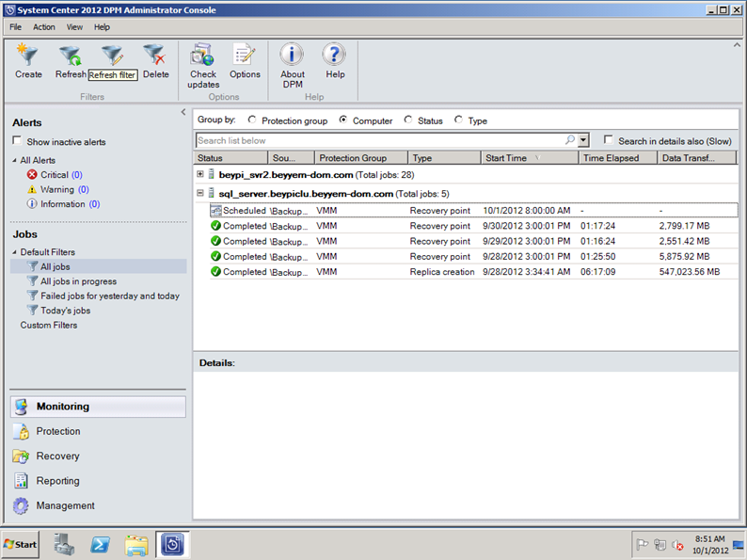The width and height of the screenshot is (747, 560).
Task: Open the Options toolbar icon
Action: [245, 55]
